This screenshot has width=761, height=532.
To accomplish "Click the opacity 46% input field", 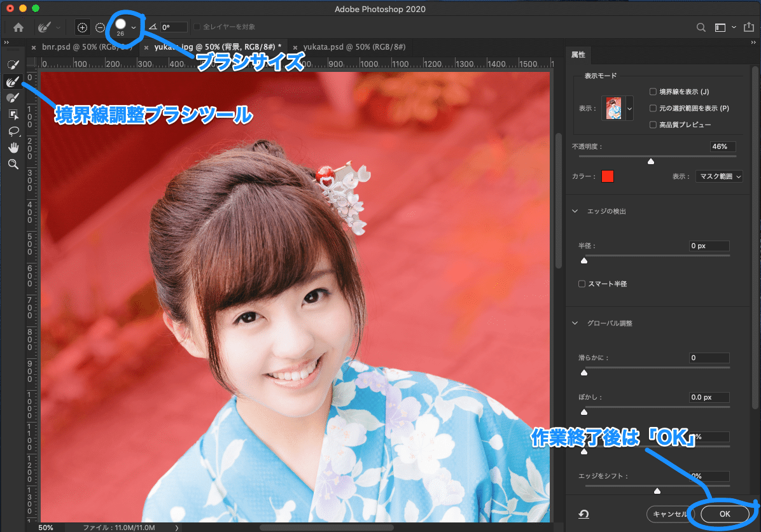I will pyautogui.click(x=723, y=146).
